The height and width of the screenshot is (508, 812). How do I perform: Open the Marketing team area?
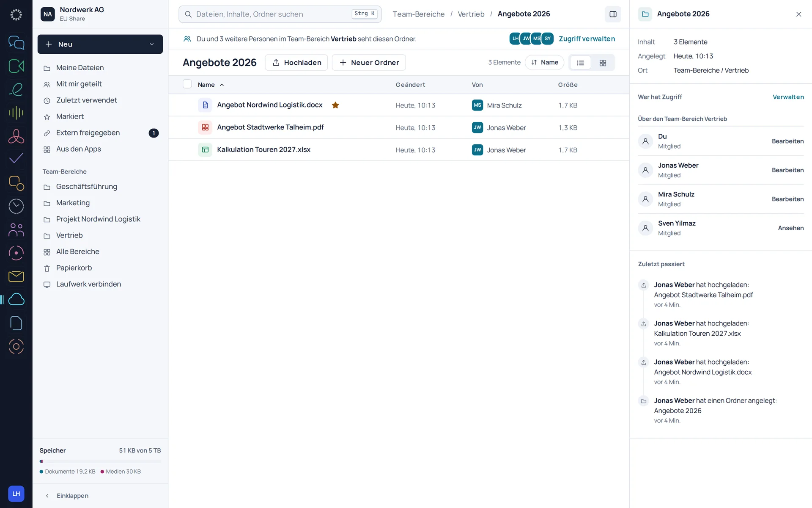100,203
